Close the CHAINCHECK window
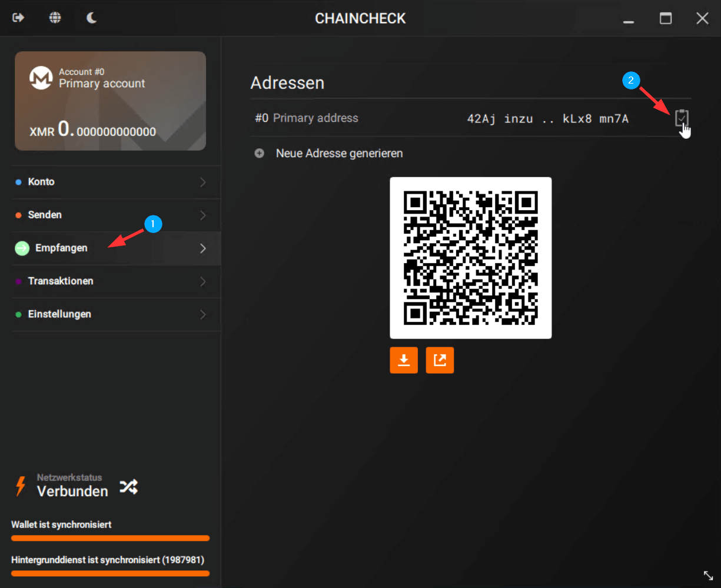721x588 pixels. tap(702, 18)
